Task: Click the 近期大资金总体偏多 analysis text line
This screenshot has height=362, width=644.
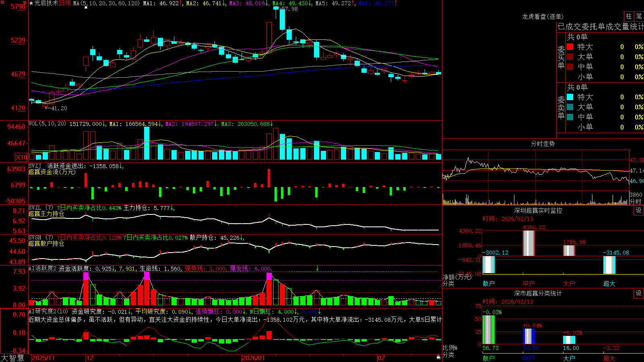Action: tap(235, 319)
